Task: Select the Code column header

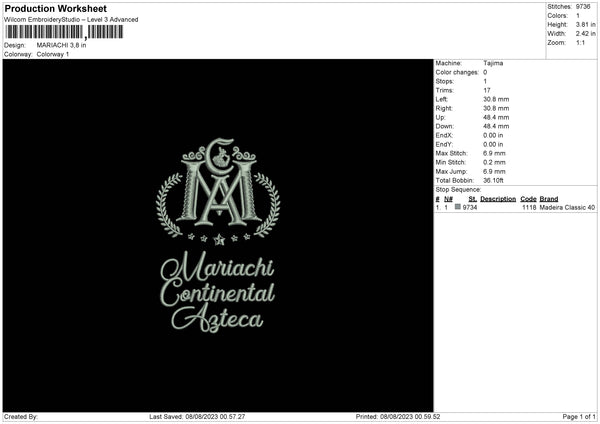Action: pyautogui.click(x=528, y=199)
